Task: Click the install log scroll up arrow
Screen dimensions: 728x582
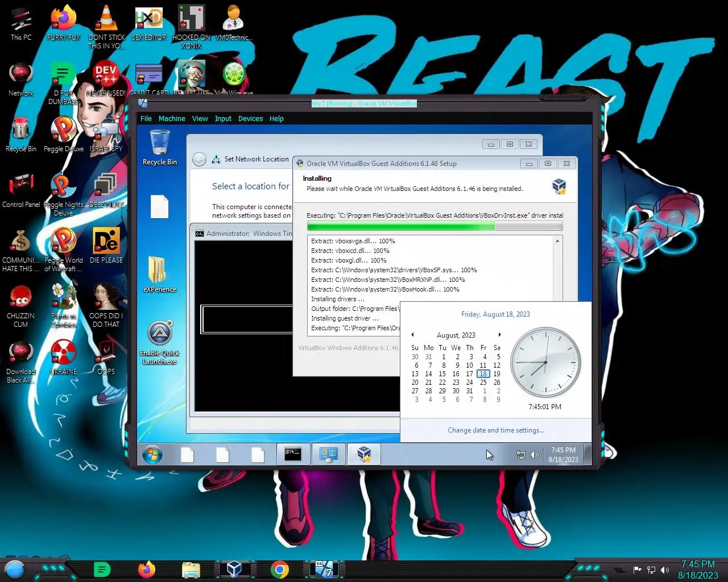Action: (557, 241)
